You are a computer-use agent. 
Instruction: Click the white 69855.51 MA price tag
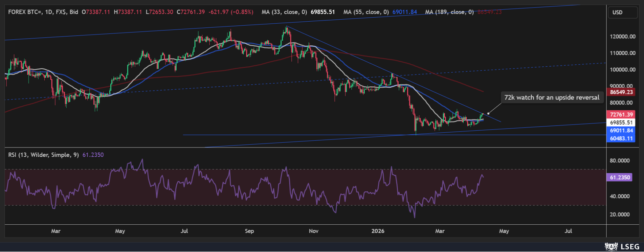pos(621,123)
